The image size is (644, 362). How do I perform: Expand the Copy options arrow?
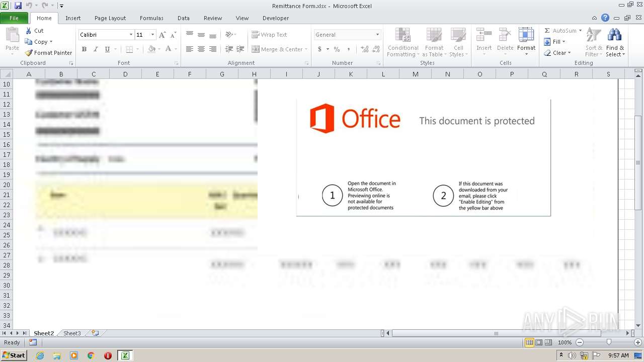coord(51,42)
